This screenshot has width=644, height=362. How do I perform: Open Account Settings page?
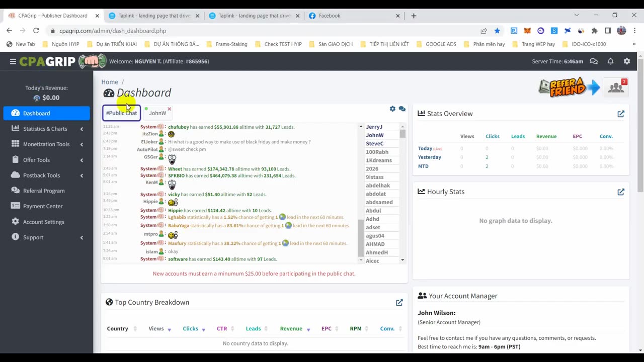(x=46, y=222)
